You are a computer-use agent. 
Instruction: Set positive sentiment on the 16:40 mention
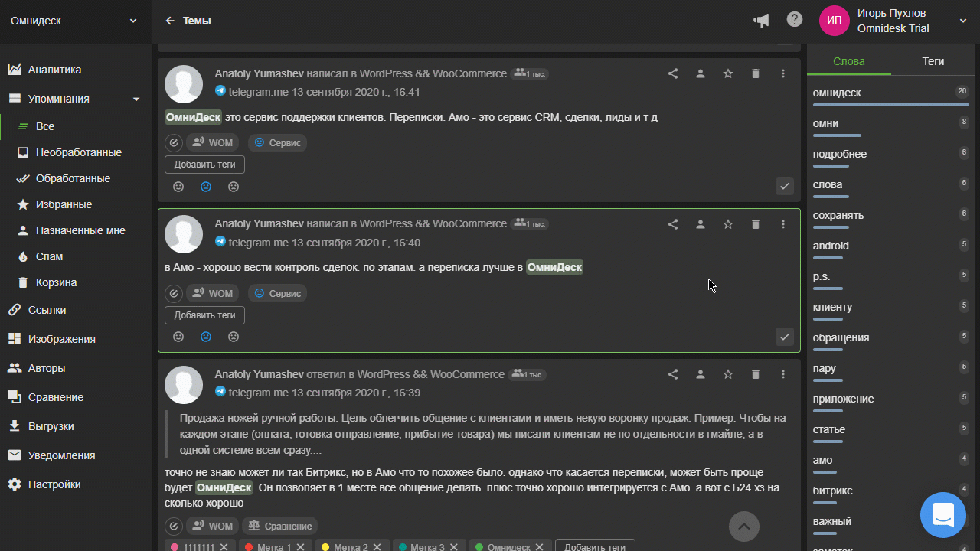click(x=178, y=337)
